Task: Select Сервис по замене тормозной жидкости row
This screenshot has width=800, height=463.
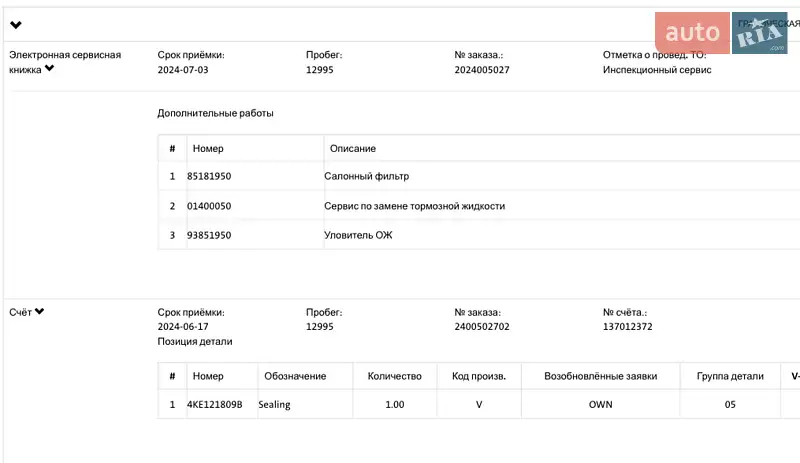Action: point(414,206)
